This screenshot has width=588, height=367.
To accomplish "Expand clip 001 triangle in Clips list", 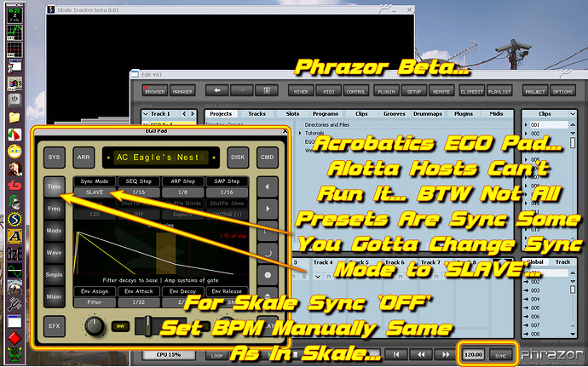I will (x=526, y=125).
